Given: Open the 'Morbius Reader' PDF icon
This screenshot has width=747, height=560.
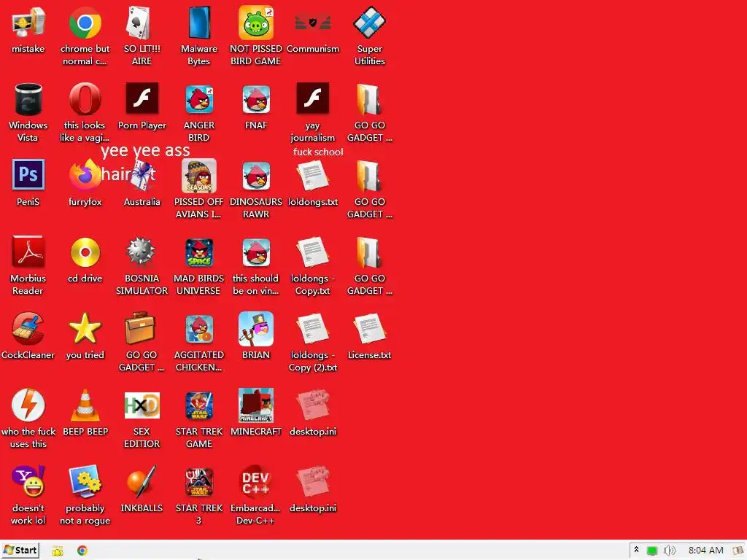Looking at the screenshot, I should point(28,252).
